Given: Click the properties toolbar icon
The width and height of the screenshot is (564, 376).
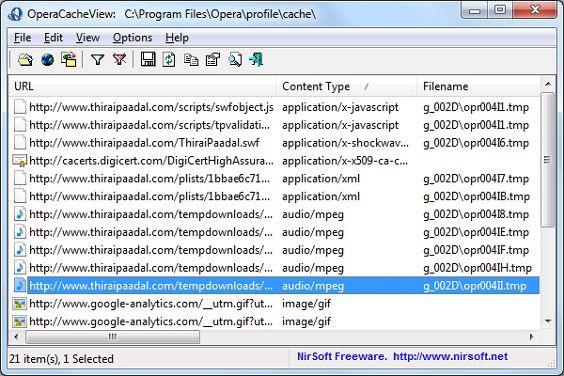Looking at the screenshot, I should (213, 59).
